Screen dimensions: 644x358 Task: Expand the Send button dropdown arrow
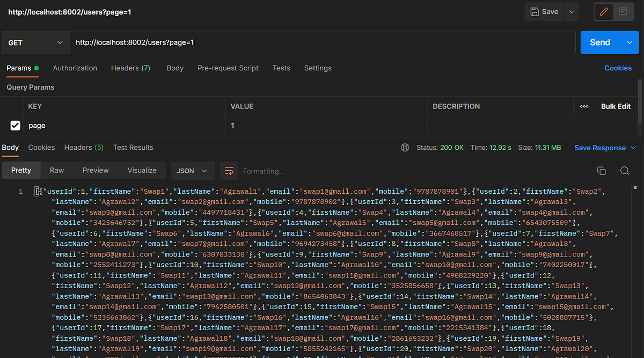629,42
